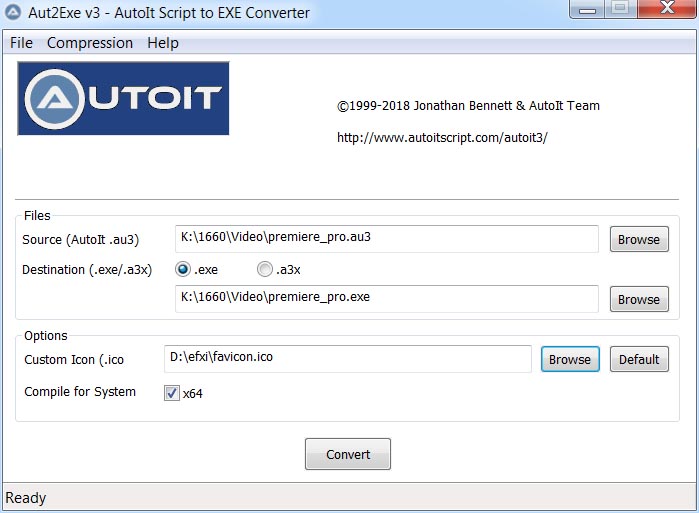
Task: Close the Aut2Exe window
Action: pyautogui.click(x=667, y=9)
